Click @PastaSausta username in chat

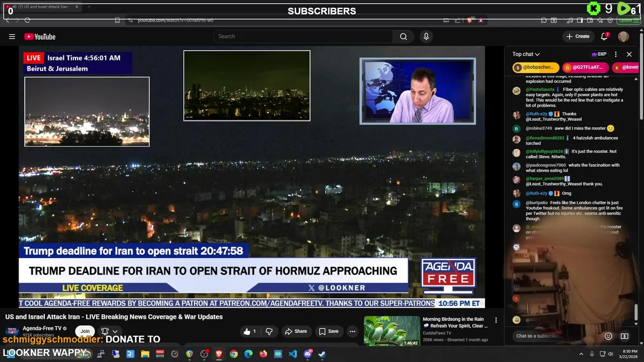point(540,89)
